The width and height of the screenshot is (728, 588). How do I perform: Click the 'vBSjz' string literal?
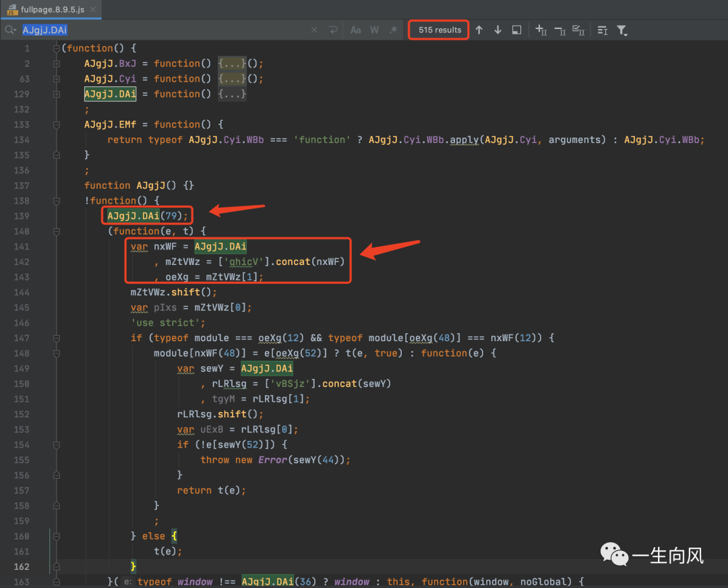click(x=291, y=384)
